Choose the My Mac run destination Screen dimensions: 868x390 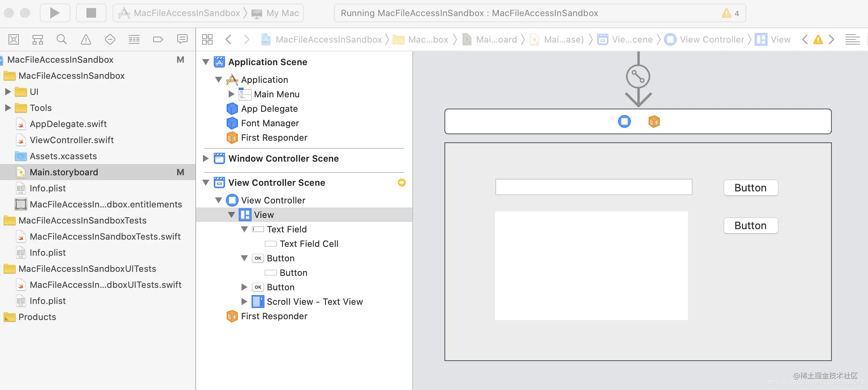click(275, 13)
